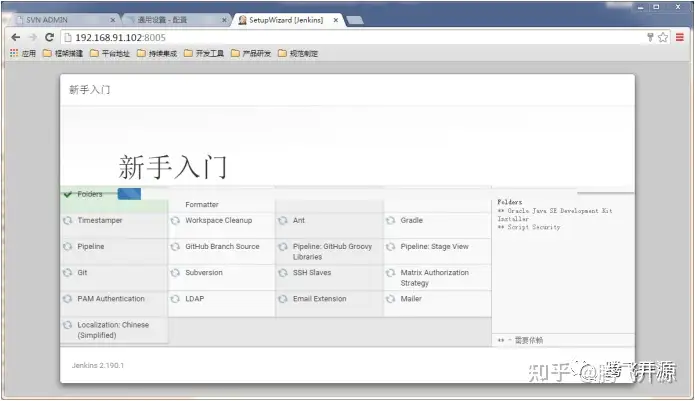Click the Mailer plugin name
This screenshot has height=401, width=695.
(x=411, y=299)
